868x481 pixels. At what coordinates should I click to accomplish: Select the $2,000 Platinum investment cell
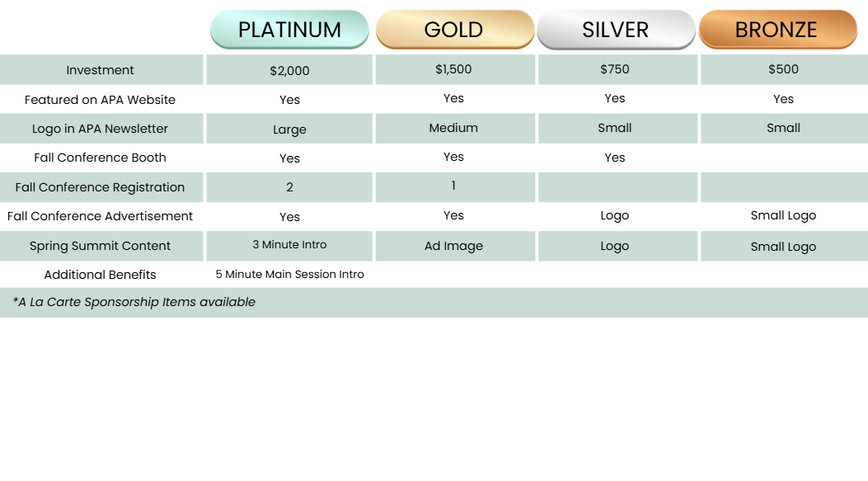point(289,71)
